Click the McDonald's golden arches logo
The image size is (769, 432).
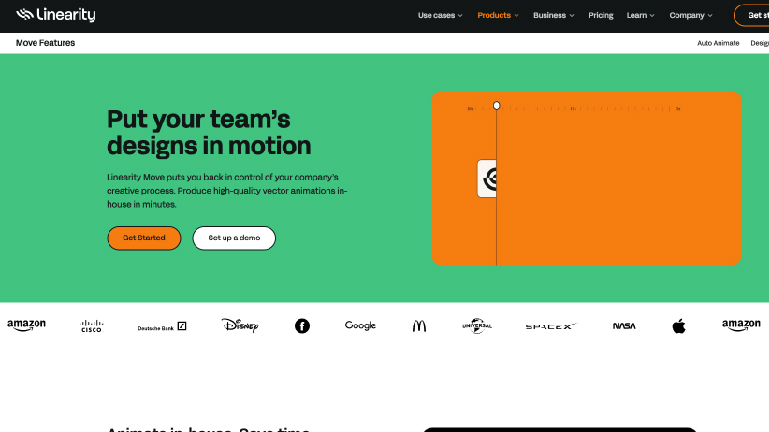[419, 326]
